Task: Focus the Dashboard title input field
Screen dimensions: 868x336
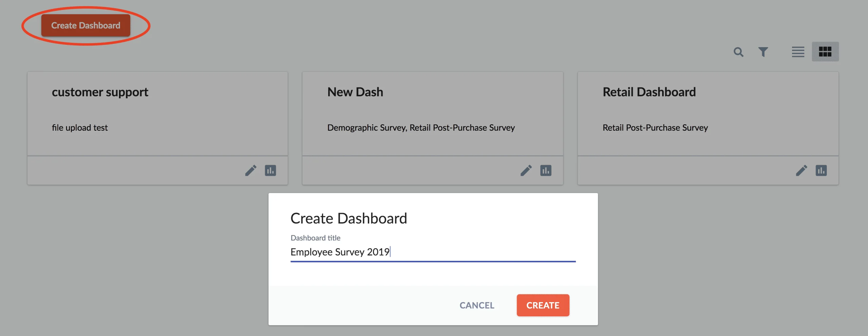Action: [x=433, y=252]
